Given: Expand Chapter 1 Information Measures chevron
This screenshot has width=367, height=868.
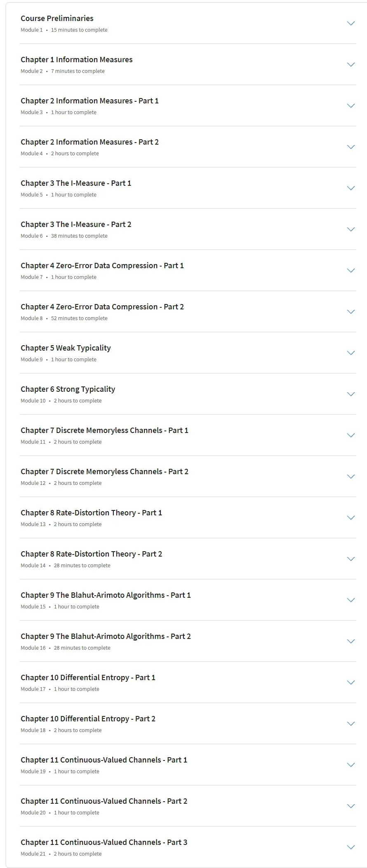Looking at the screenshot, I should coord(351,65).
